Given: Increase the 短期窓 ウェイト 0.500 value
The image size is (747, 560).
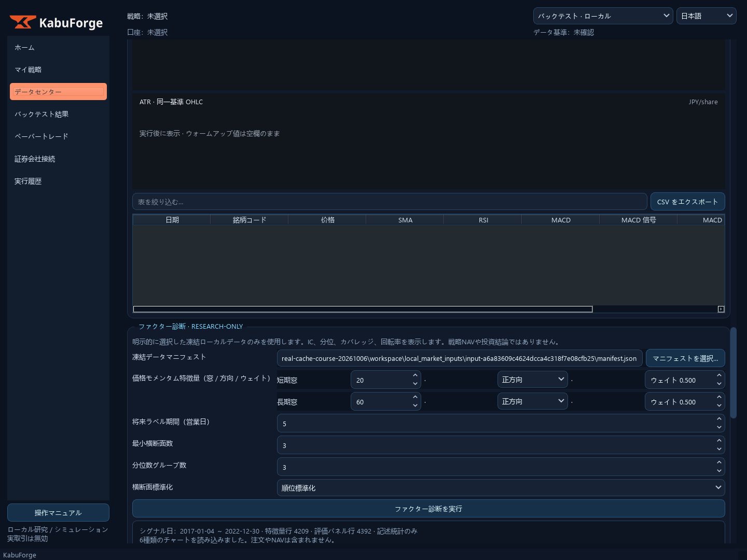Looking at the screenshot, I should 719,376.
